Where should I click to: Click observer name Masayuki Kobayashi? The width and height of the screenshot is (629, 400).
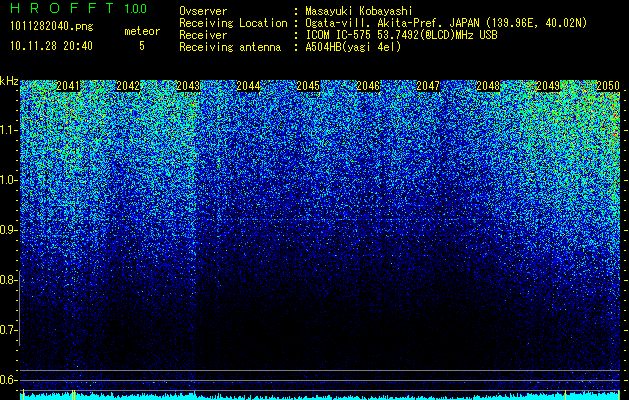tap(359, 11)
